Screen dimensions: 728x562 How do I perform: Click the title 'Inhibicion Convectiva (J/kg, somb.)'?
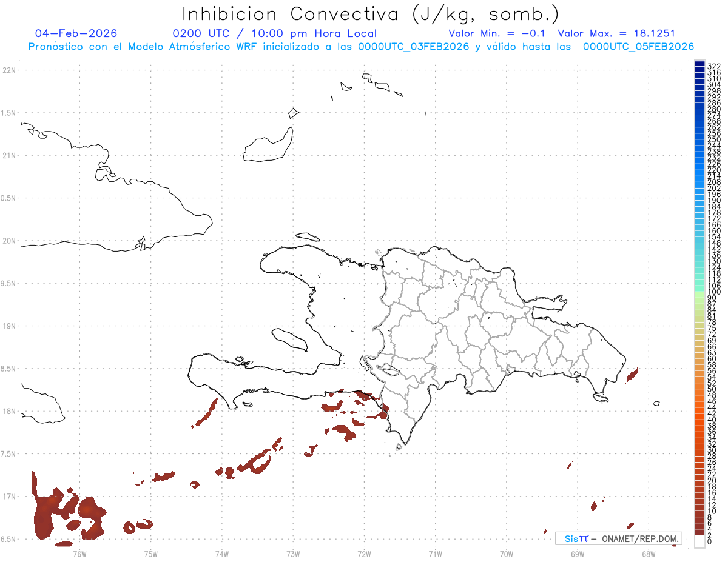click(x=371, y=14)
